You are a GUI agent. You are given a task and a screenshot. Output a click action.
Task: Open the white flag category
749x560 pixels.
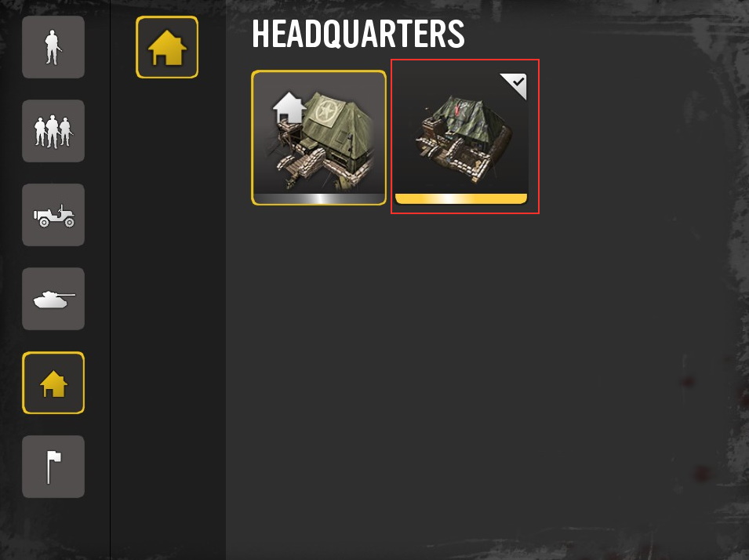pos(53,467)
